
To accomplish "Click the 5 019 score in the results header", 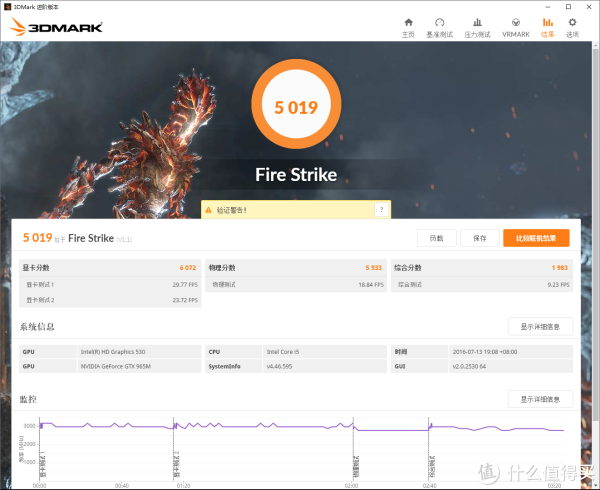I will tap(38, 238).
